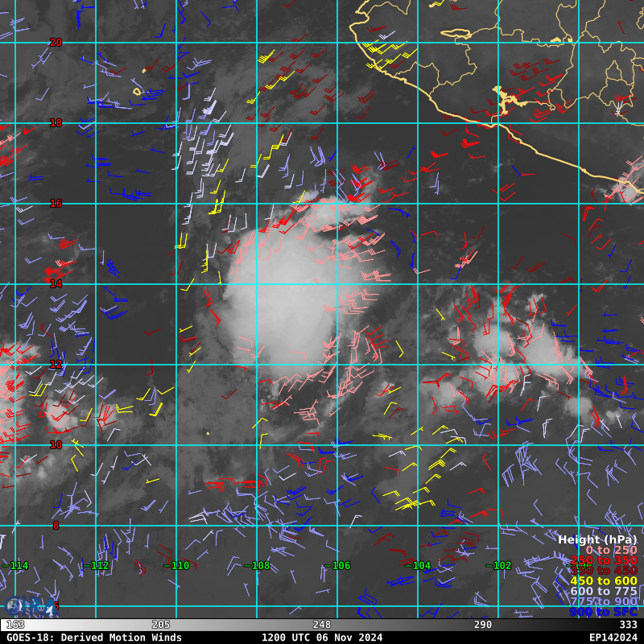Click the longitude label -104

418,566
